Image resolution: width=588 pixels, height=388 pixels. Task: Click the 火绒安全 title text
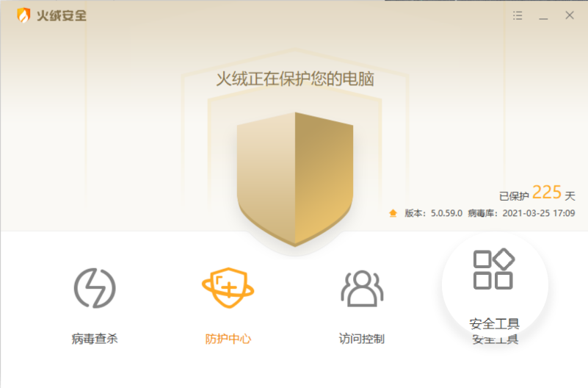tap(62, 15)
